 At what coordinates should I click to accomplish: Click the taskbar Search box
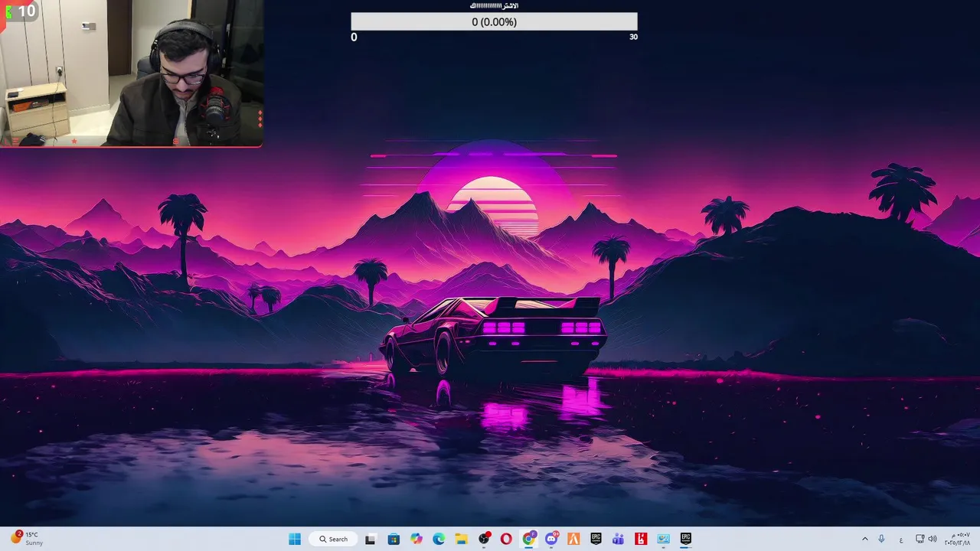tap(334, 539)
